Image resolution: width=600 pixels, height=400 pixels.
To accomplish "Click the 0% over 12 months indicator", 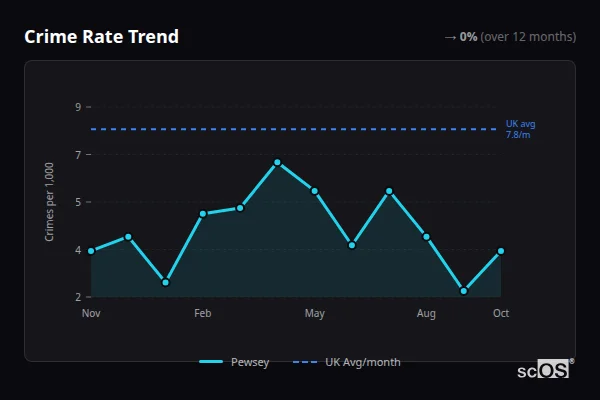I will (510, 37).
